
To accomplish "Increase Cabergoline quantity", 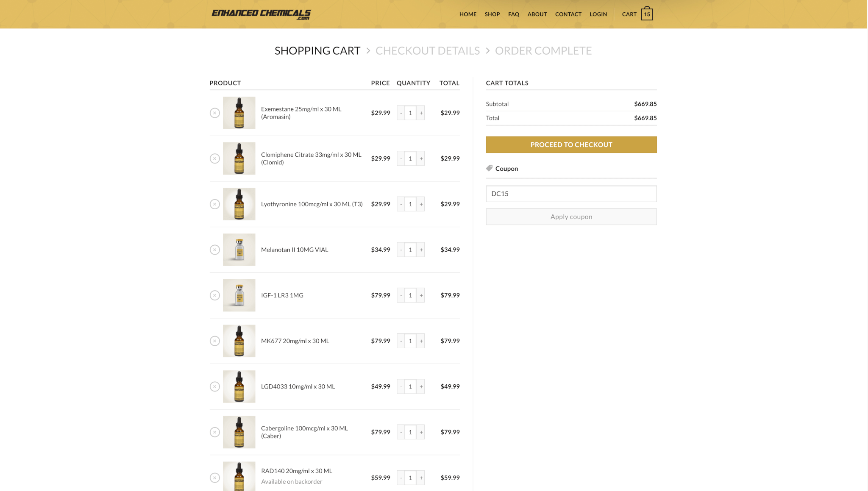I will [421, 432].
